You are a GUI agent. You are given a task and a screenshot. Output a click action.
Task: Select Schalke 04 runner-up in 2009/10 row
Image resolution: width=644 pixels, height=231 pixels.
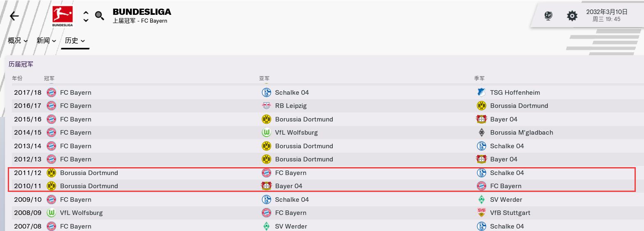click(292, 200)
